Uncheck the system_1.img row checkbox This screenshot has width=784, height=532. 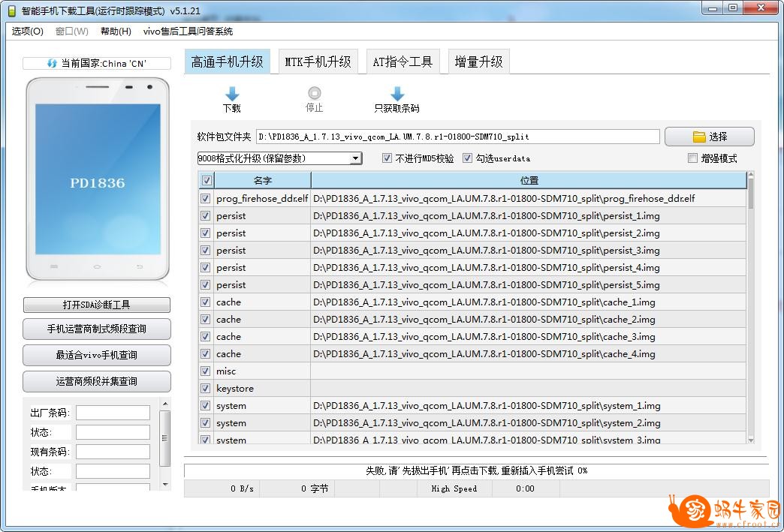click(205, 406)
